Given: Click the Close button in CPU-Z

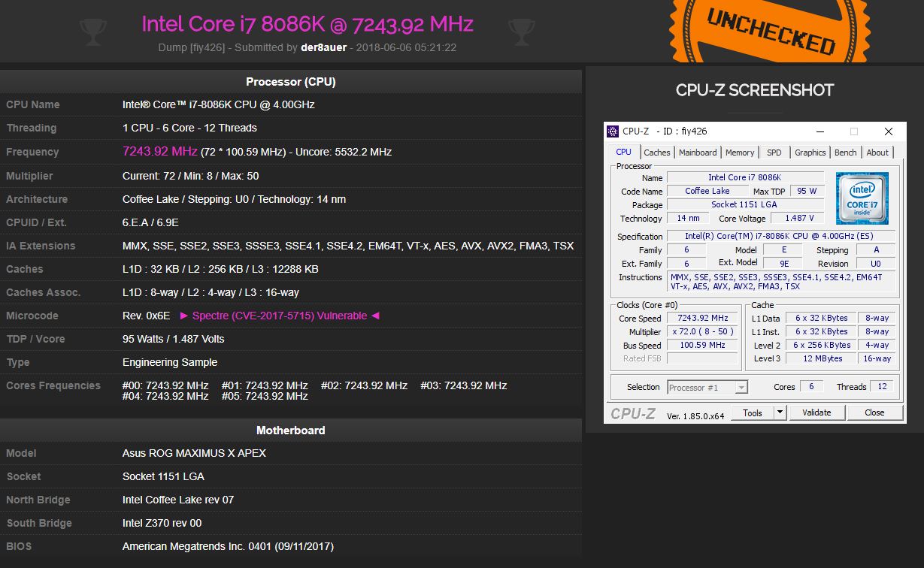Looking at the screenshot, I should point(874,412).
